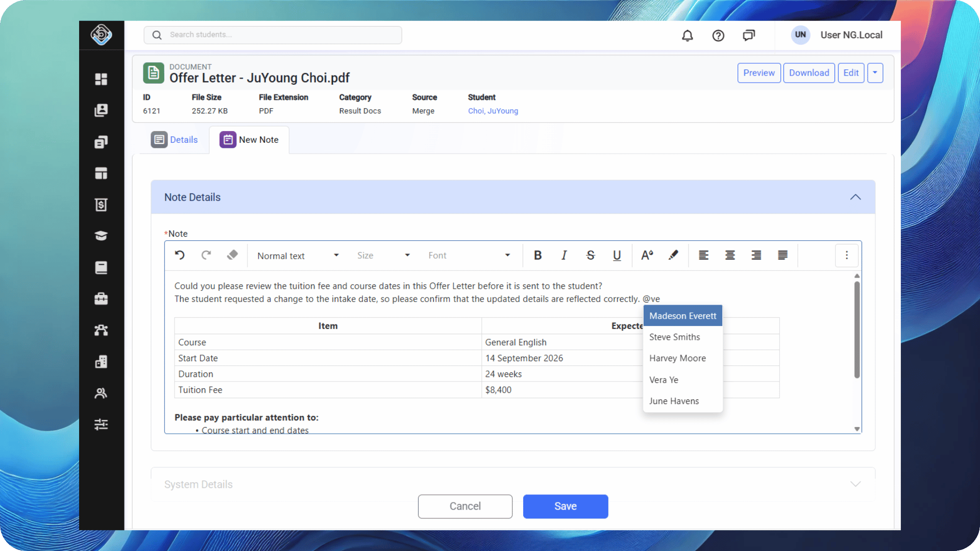
Task: Open notifications bell
Action: click(688, 35)
